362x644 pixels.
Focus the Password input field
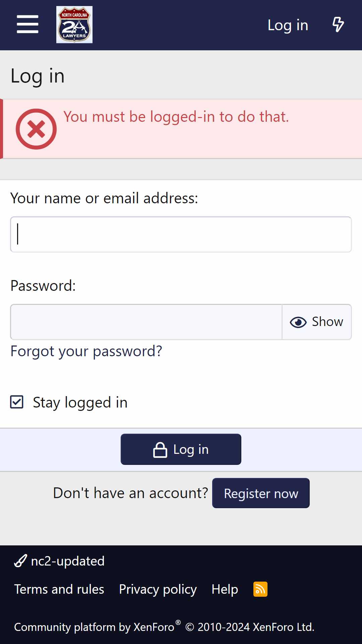[146, 322]
